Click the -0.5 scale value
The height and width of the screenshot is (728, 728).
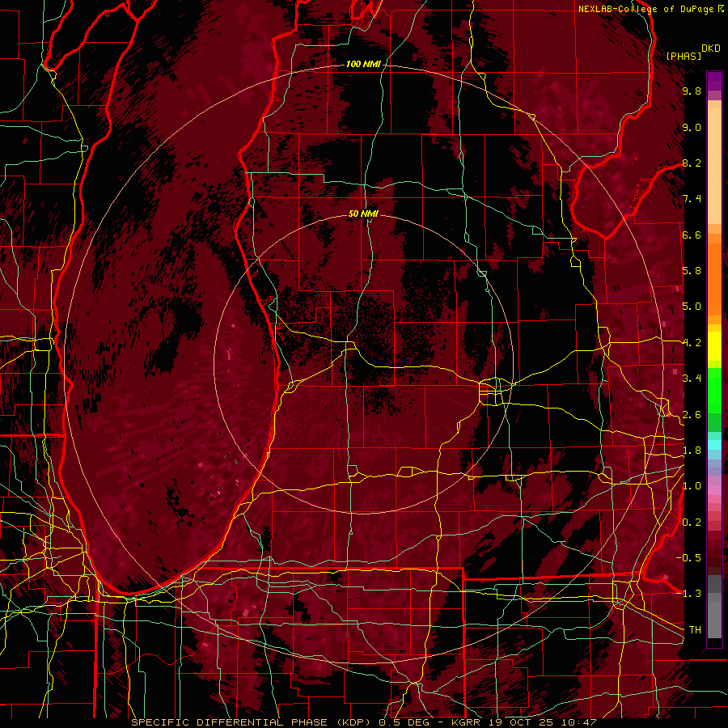(688, 558)
